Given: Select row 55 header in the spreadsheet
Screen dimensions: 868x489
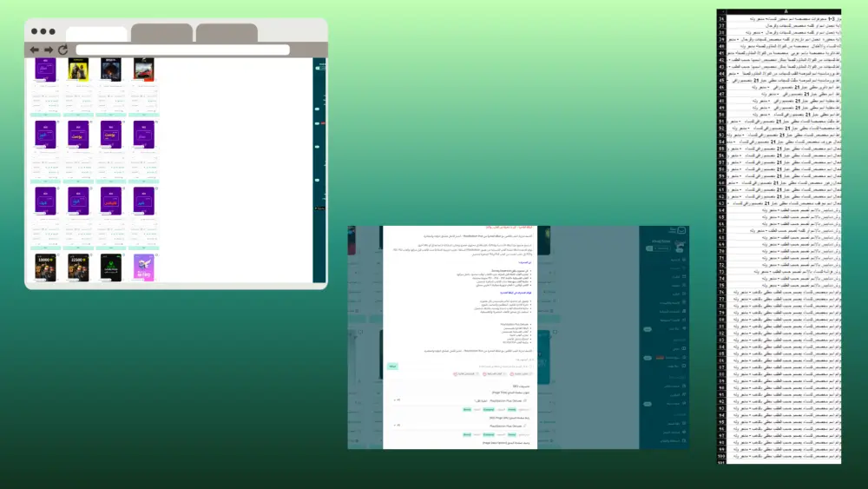Looking at the screenshot, I should pos(721,149).
